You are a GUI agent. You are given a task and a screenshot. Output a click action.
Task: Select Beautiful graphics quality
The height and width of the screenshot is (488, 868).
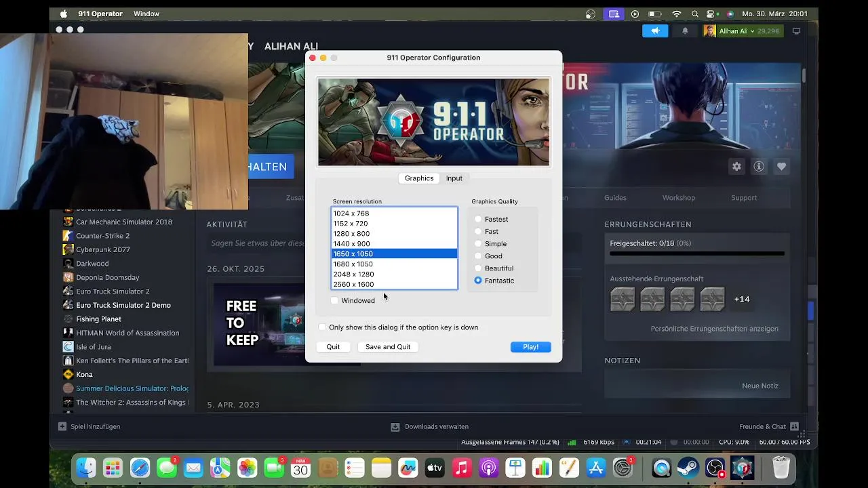tap(478, 268)
